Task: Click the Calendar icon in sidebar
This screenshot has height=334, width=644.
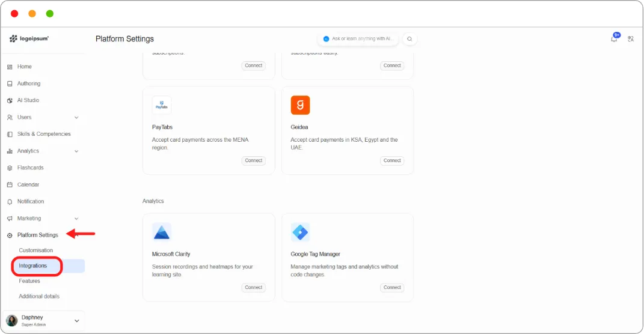Action: click(x=10, y=184)
